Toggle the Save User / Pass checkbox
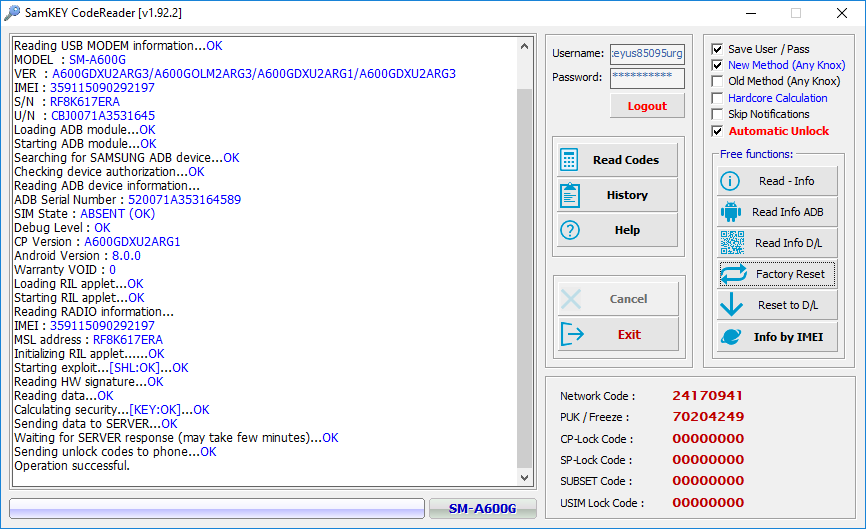Screen dimensions: 866x529 (717, 49)
